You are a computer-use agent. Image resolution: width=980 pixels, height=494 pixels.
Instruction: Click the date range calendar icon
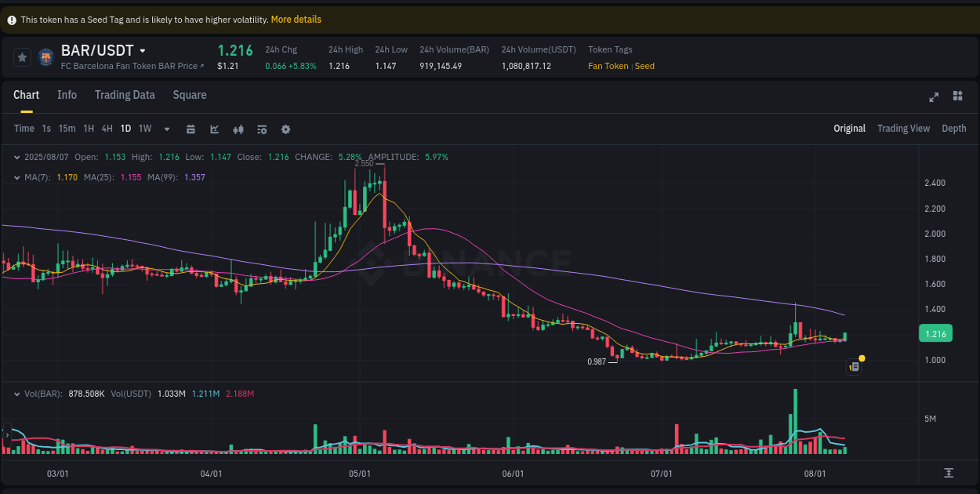tap(191, 129)
